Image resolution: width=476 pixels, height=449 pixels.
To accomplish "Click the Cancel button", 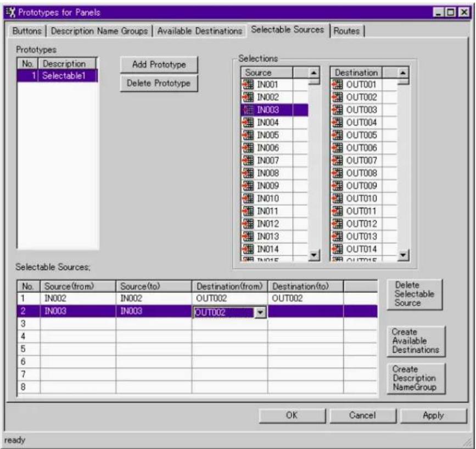I will coord(363,415).
